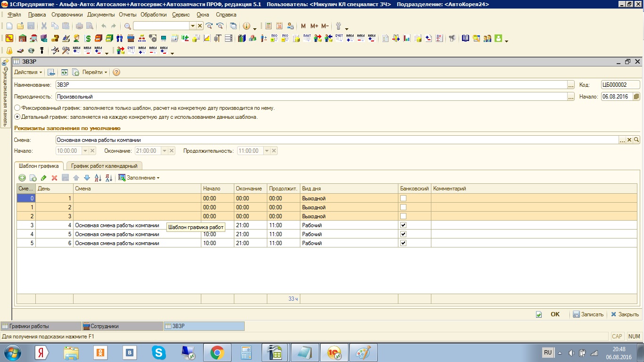Click the magnifier button in Смена field
This screenshot has width=644, height=362.
(x=636, y=140)
